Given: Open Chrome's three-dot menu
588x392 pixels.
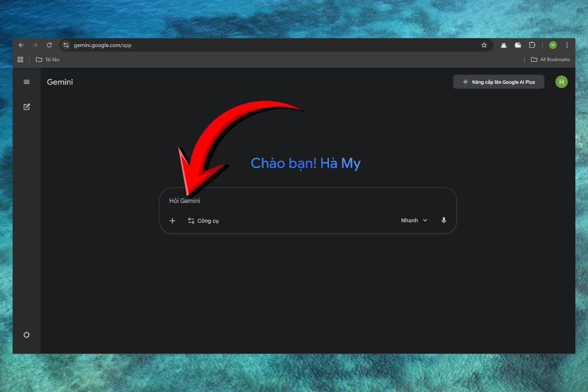Looking at the screenshot, I should point(567,45).
